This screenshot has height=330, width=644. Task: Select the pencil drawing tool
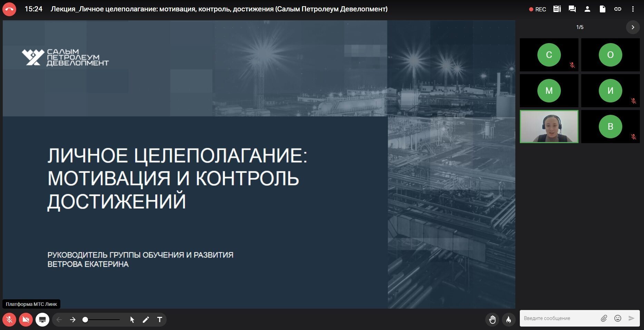click(x=146, y=320)
